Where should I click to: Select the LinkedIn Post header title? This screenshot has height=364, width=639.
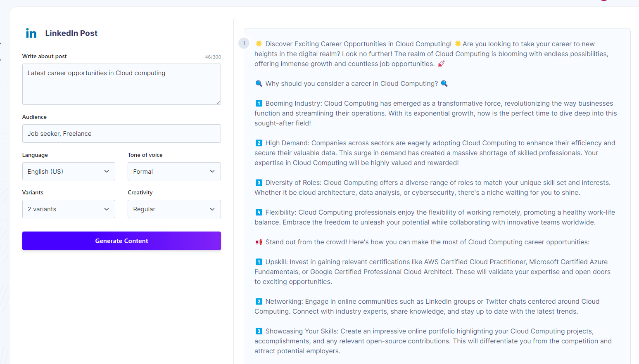[x=71, y=33]
